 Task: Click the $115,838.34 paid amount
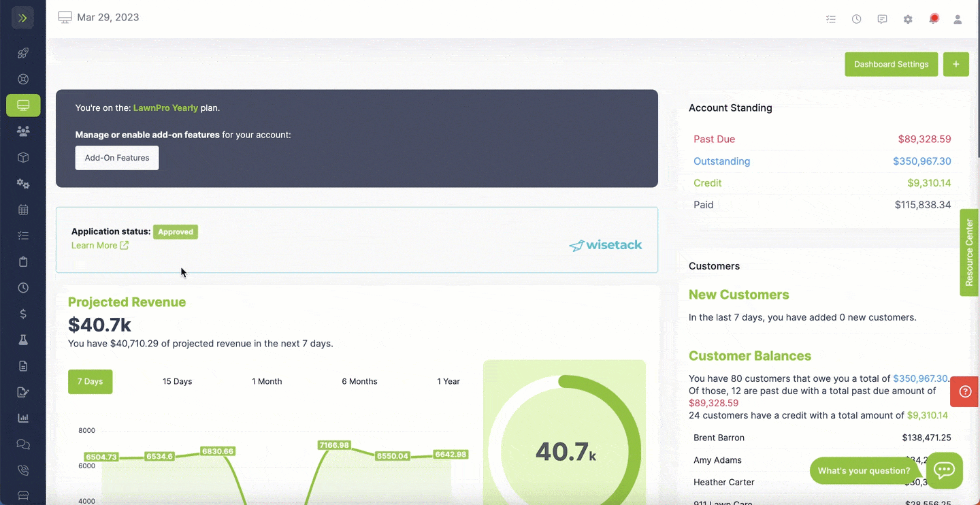pos(923,205)
